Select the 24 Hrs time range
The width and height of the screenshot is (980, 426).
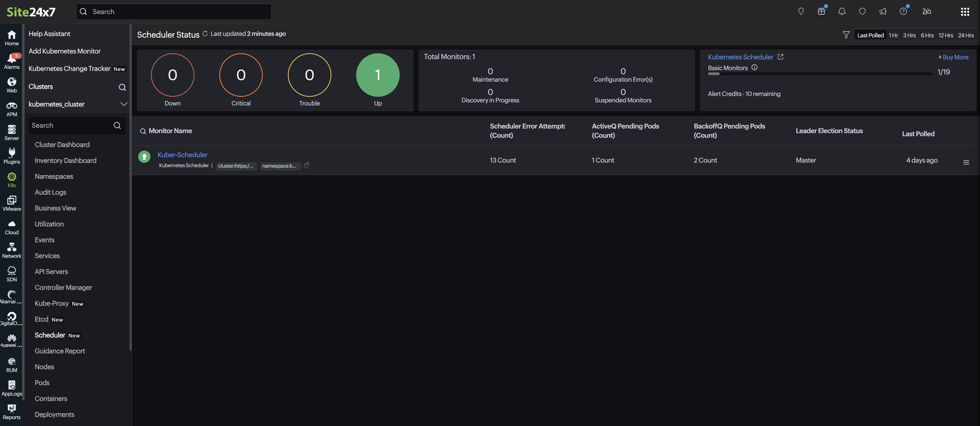[966, 35]
